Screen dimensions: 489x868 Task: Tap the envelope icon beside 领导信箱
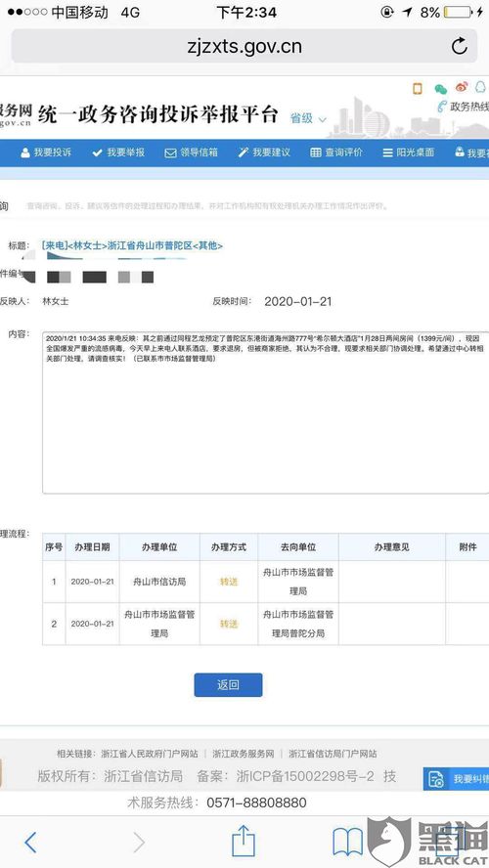tap(170, 152)
